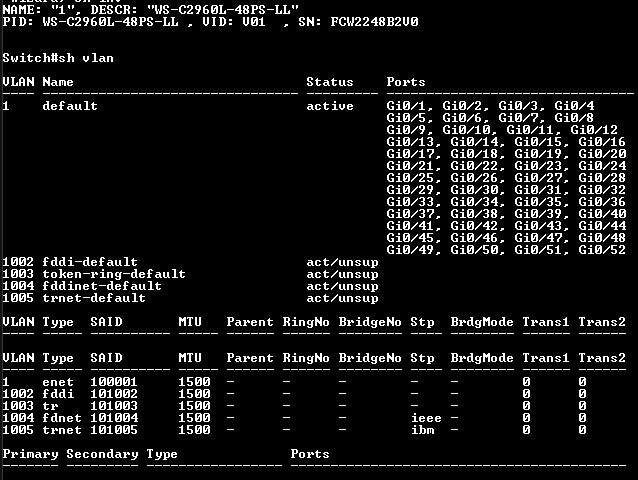Select port Gi0/49 in ports list
Viewport: 638px width, 480px height.
coord(410,250)
